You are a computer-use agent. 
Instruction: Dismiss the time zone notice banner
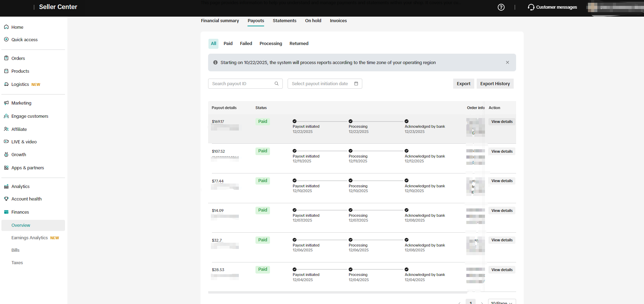[x=507, y=62]
